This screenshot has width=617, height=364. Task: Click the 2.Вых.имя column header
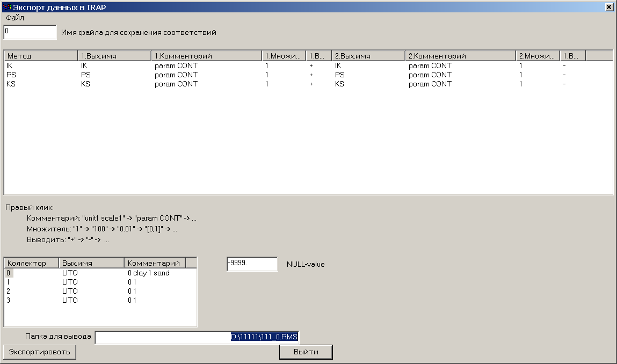pyautogui.click(x=368, y=56)
